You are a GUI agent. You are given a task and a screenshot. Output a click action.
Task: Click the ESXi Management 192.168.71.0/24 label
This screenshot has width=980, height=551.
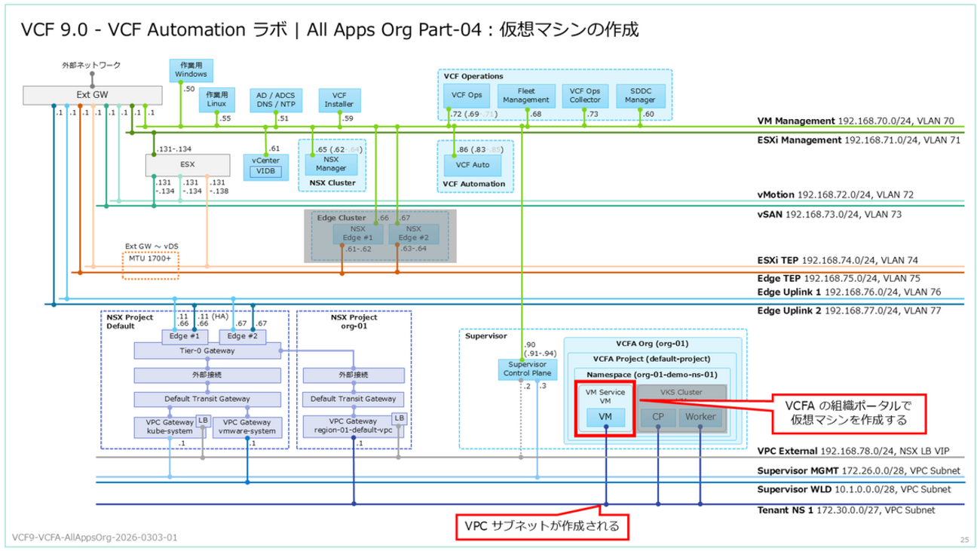pyautogui.click(x=859, y=140)
